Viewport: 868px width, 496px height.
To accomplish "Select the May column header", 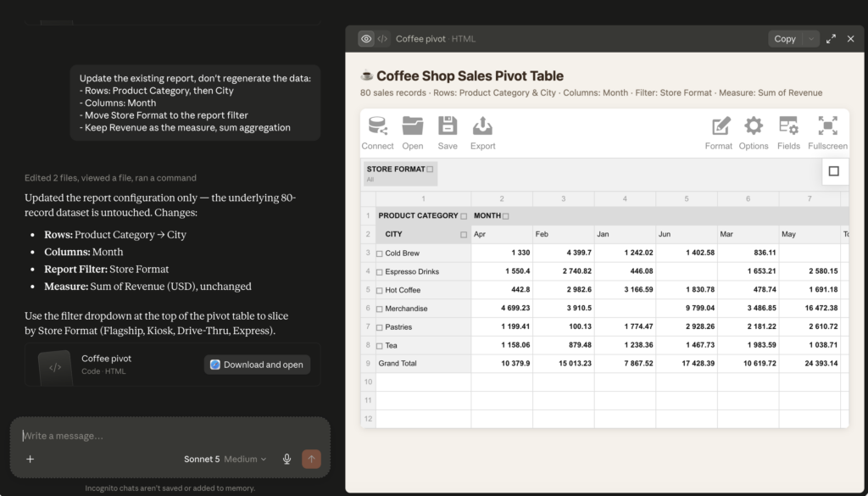I will (810, 234).
